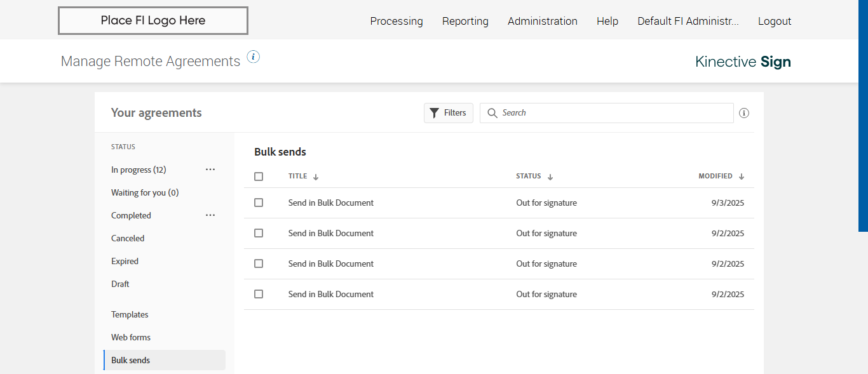Viewport: 868px width, 374px height.
Task: Log out using the Logout link
Action: 775,21
